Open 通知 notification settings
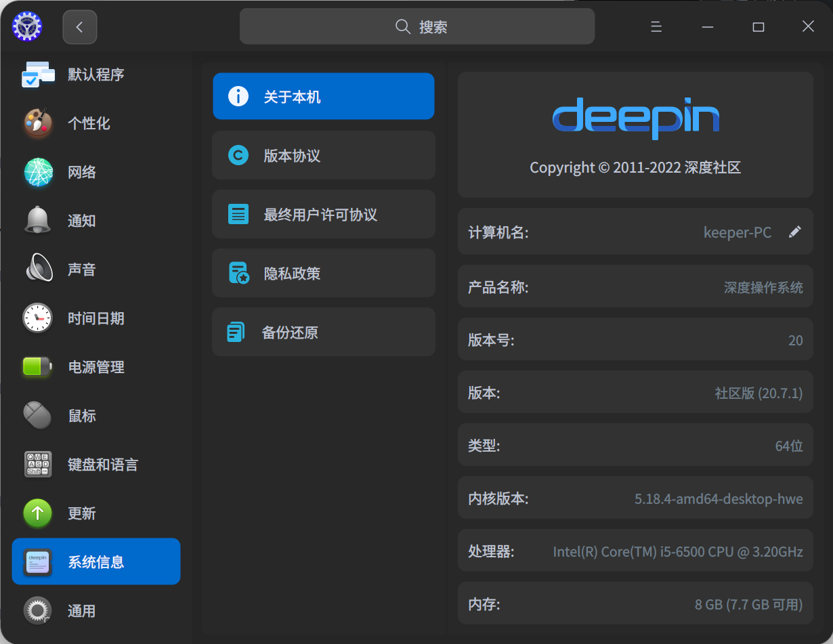Image resolution: width=833 pixels, height=644 pixels. click(95, 220)
